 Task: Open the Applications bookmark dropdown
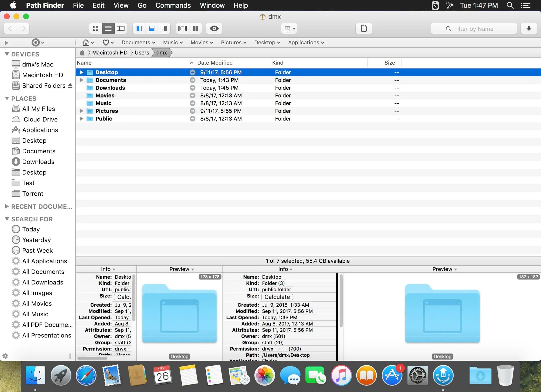pos(306,42)
